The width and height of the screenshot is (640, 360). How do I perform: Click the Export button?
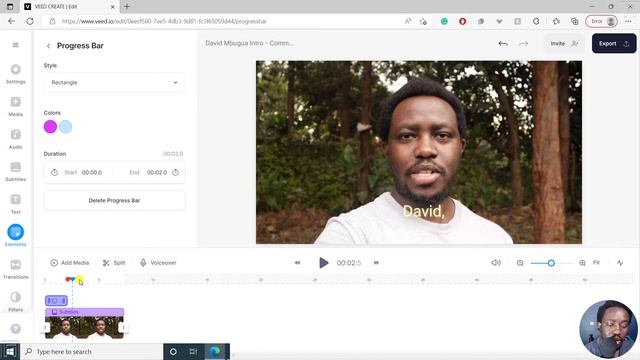pos(613,44)
